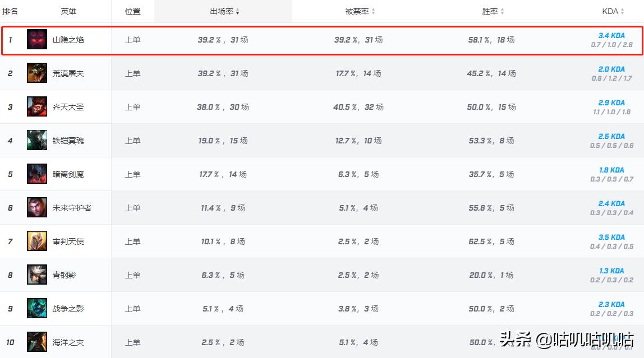Sort by 出场率 column arrow
The height and width of the screenshot is (358, 644).
point(238,12)
